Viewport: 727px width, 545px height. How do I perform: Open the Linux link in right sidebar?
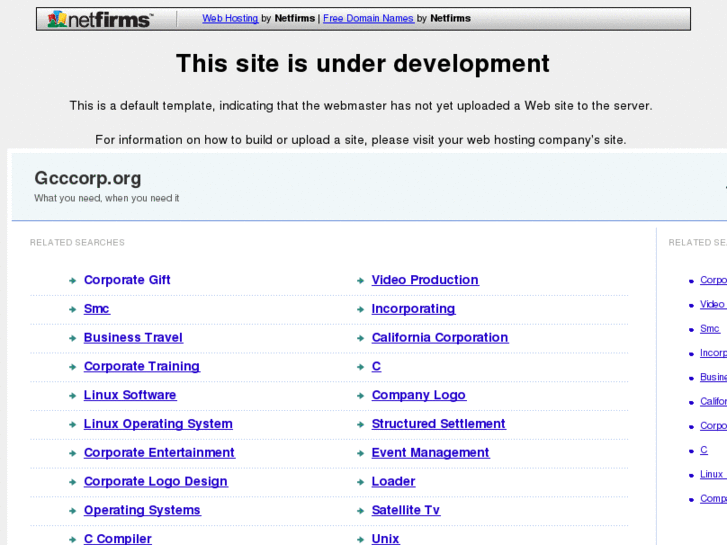(712, 474)
